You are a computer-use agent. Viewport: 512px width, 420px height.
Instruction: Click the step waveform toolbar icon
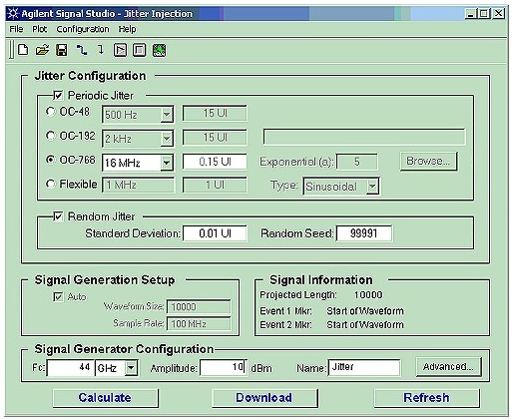(82, 50)
